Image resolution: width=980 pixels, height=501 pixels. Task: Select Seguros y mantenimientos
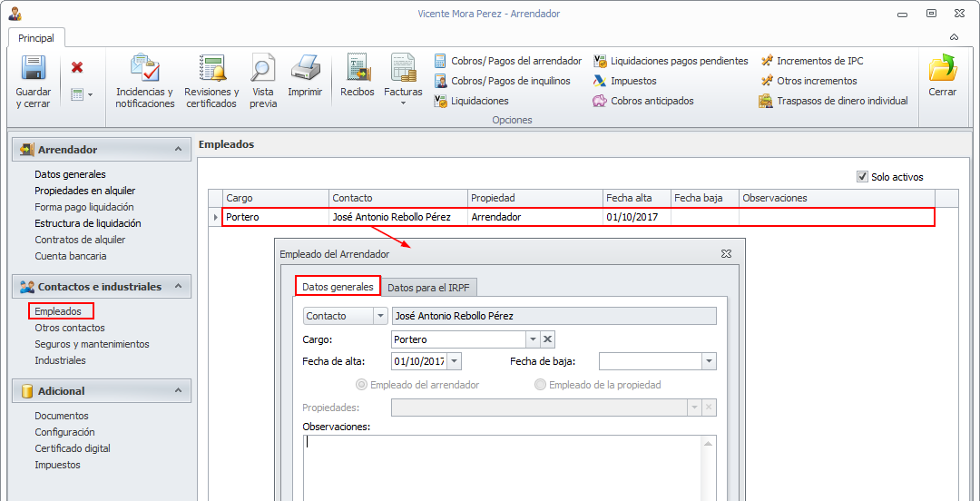coord(92,344)
